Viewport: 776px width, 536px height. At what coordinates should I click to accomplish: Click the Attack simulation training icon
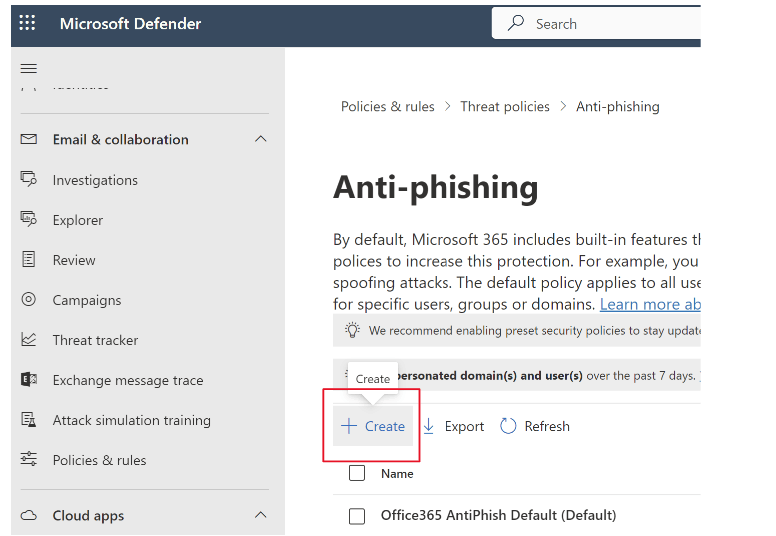(x=29, y=419)
